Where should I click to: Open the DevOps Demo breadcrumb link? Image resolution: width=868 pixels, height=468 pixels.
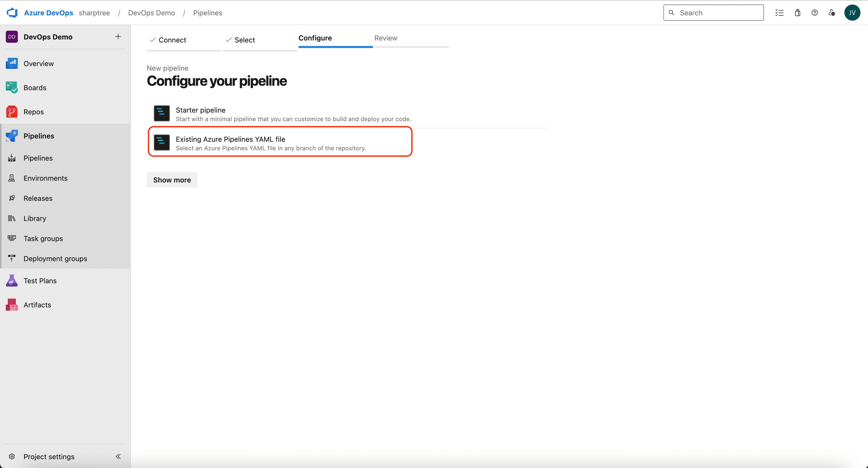pos(152,13)
